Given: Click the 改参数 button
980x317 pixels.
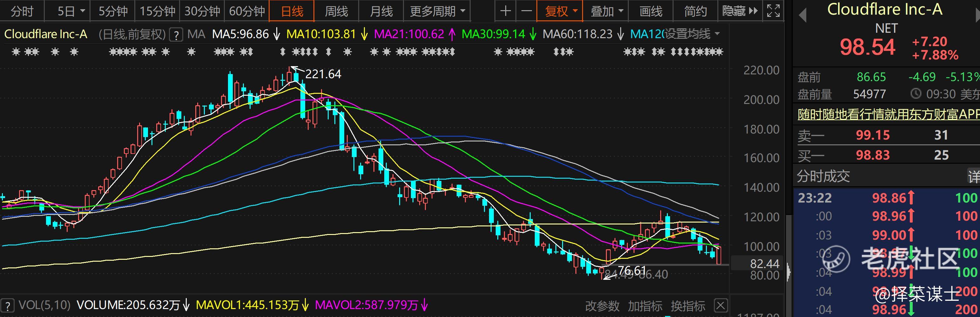Looking at the screenshot, I should 602,306.
